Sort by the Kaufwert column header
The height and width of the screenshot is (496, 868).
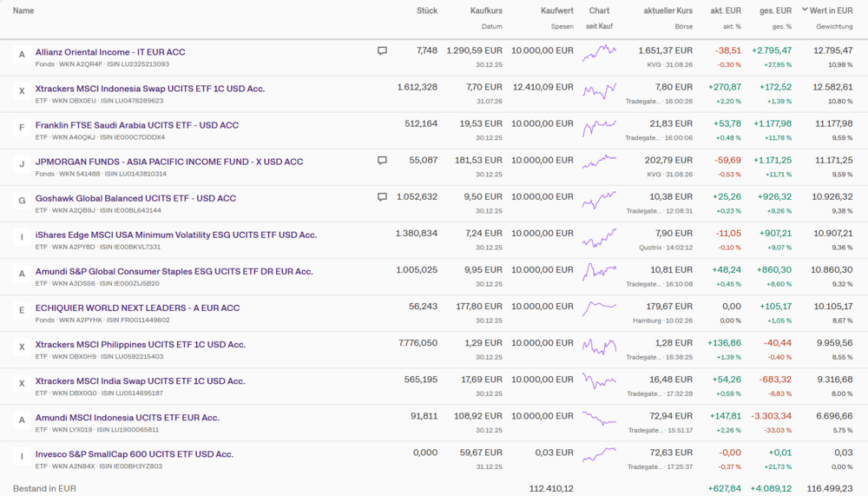pos(557,10)
